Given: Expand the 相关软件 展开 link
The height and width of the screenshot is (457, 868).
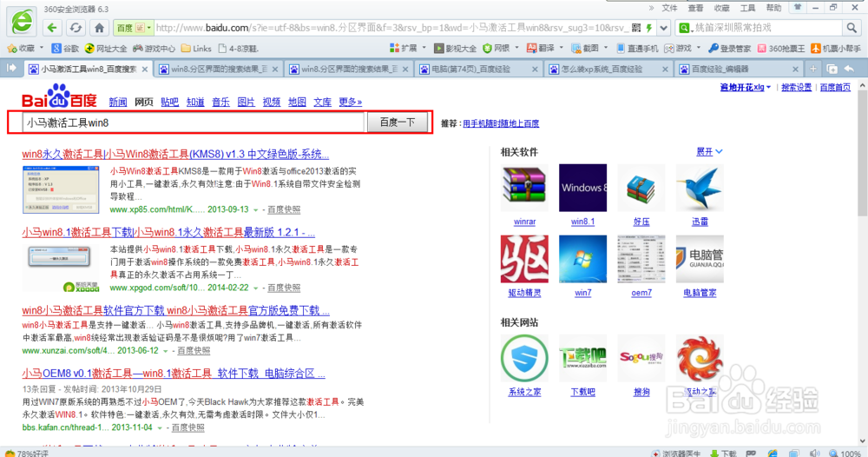Looking at the screenshot, I should point(709,151).
